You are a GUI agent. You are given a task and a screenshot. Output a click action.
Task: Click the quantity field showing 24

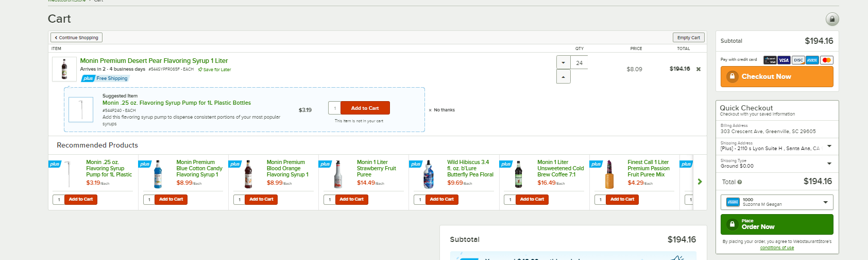click(x=580, y=62)
